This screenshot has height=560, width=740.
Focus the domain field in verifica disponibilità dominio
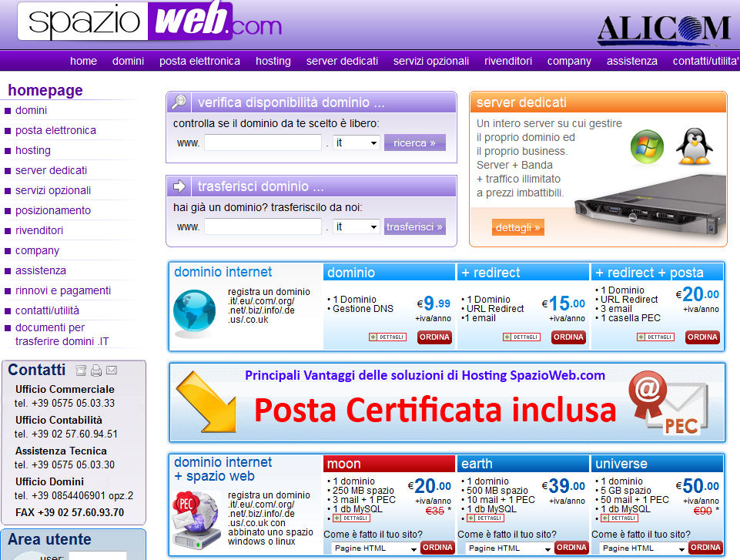pos(263,143)
